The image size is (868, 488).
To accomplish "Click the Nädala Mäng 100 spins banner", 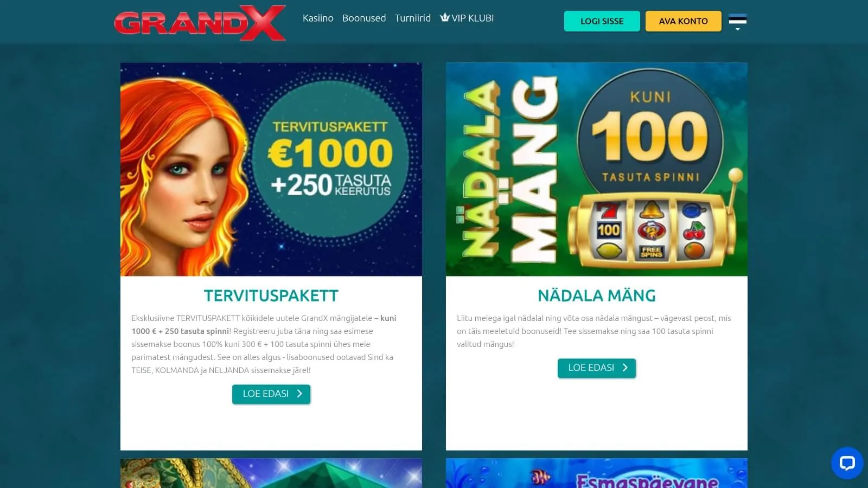I will point(597,169).
